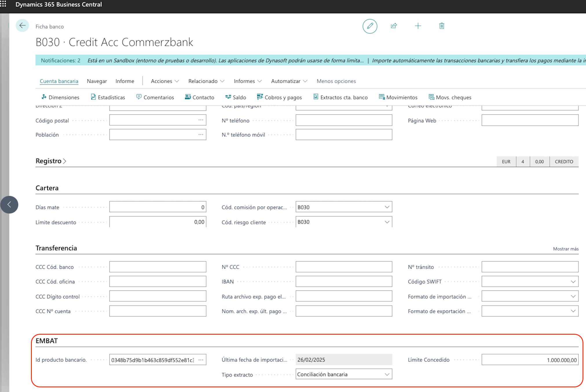Click the IBAN field

(x=344, y=281)
